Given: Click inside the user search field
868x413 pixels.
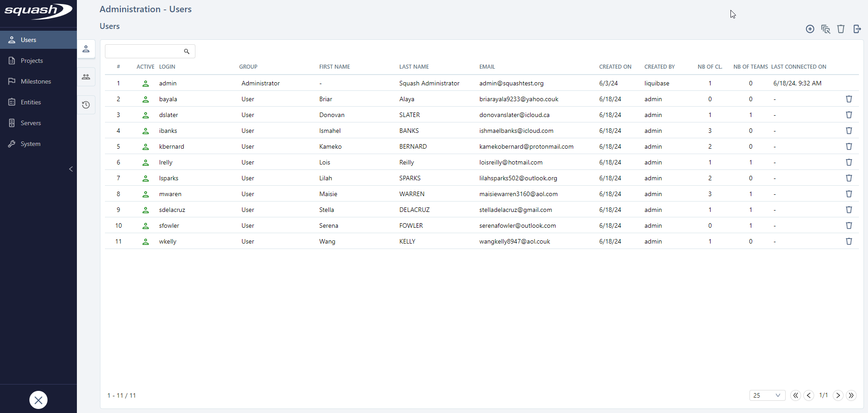Looking at the screenshot, I should [145, 51].
